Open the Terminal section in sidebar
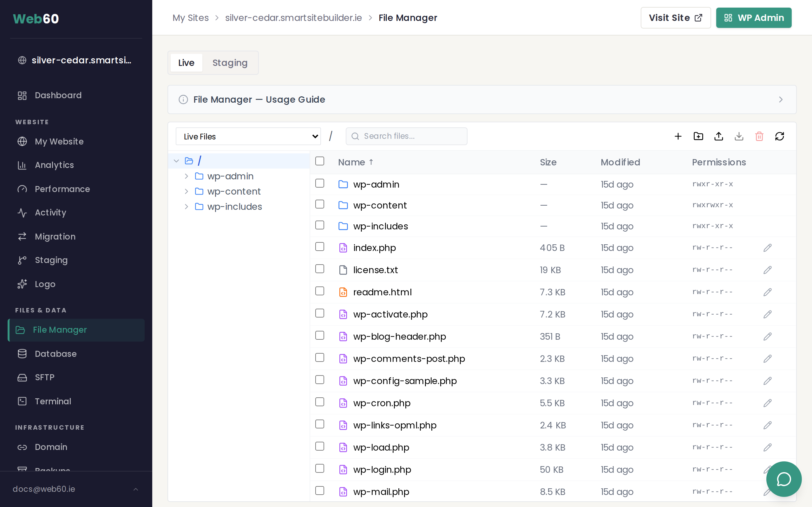This screenshot has height=507, width=812. point(53,401)
